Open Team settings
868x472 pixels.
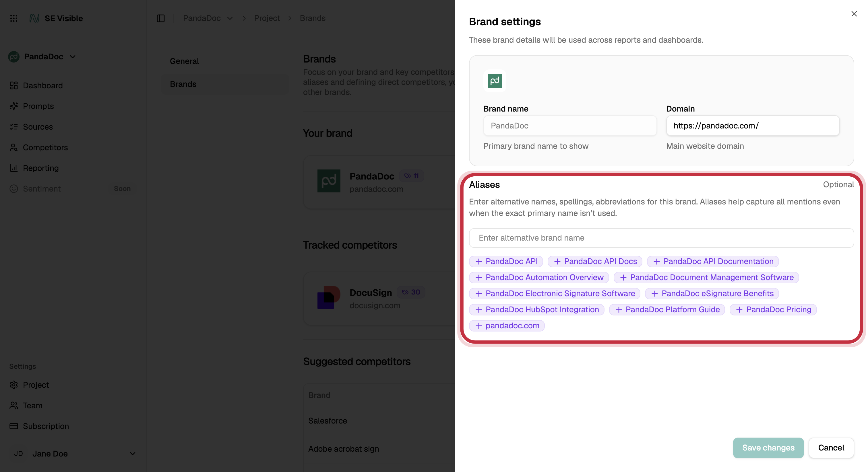pyautogui.click(x=33, y=405)
